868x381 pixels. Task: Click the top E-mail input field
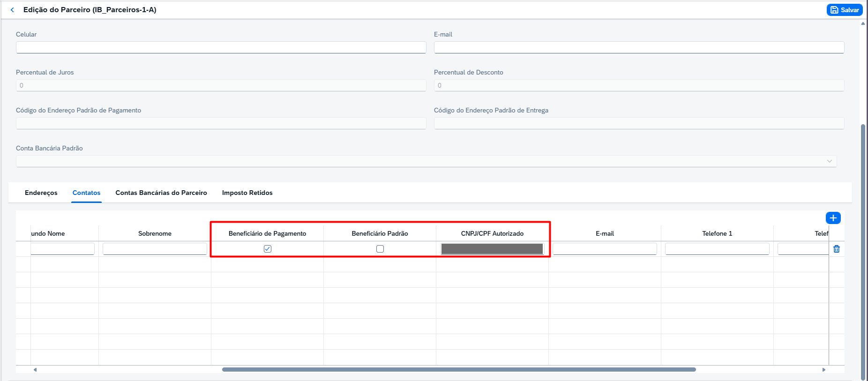point(639,47)
